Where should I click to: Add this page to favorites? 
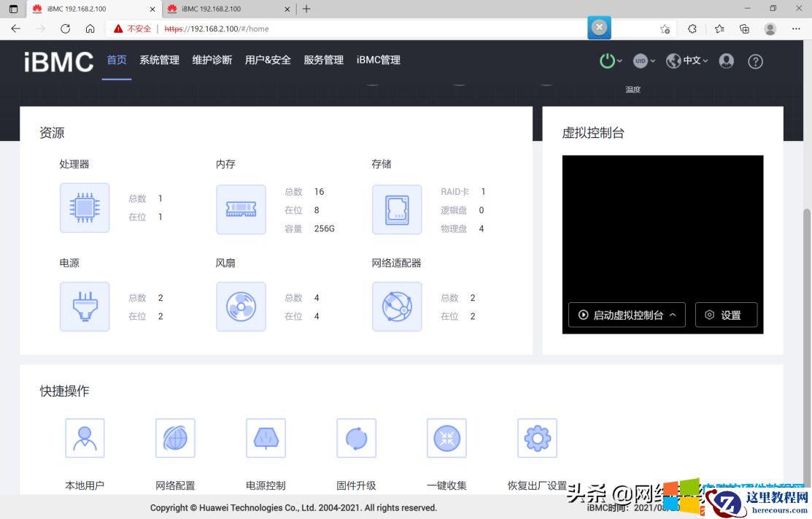click(x=665, y=29)
